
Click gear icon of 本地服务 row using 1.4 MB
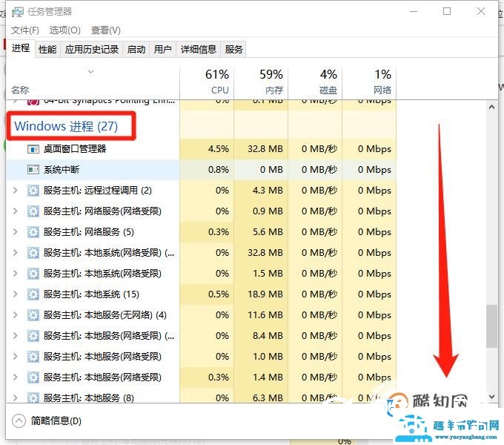tap(33, 378)
